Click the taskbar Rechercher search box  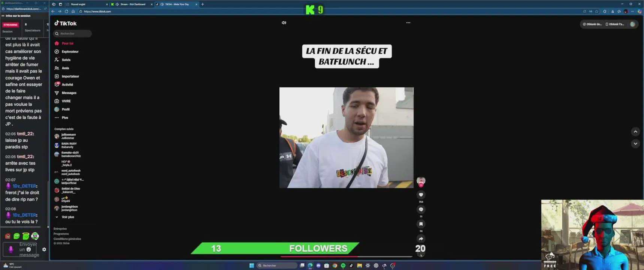click(277, 265)
